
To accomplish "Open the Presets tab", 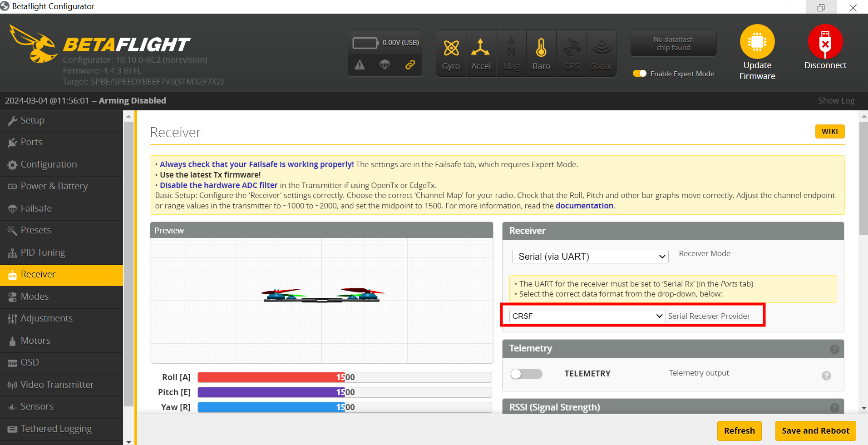I will 61,231.
